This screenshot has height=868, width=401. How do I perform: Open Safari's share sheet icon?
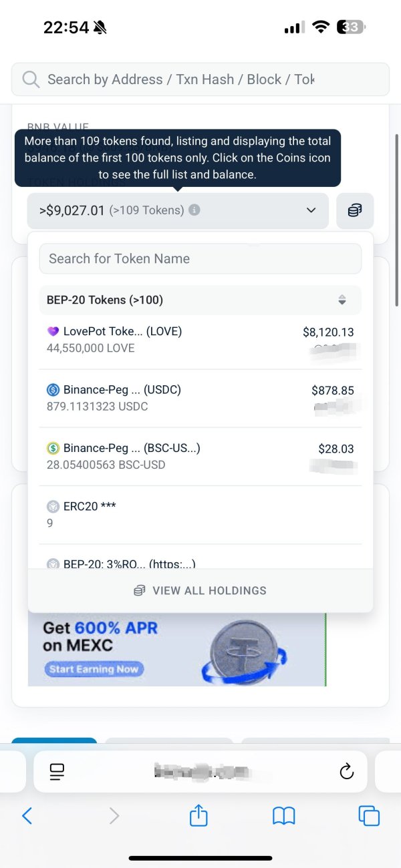click(198, 815)
